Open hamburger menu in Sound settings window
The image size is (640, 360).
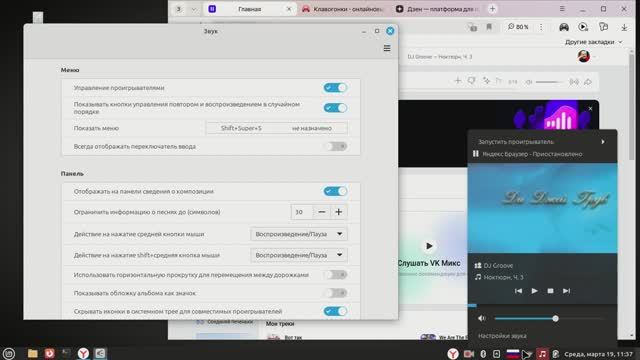click(x=387, y=49)
